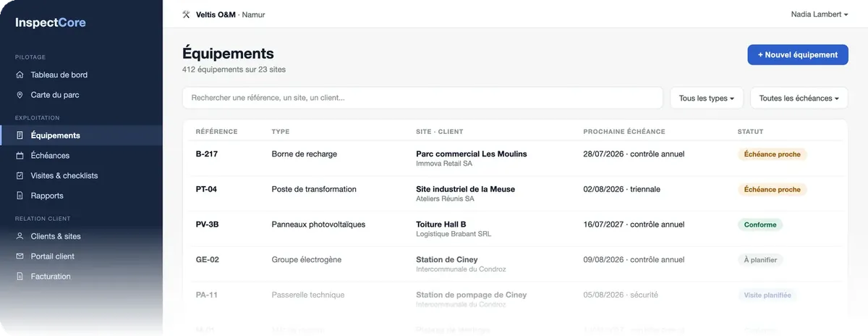Image resolution: width=868 pixels, height=336 pixels.
Task: Click Échéance proche badge for B-217
Action: pos(772,154)
